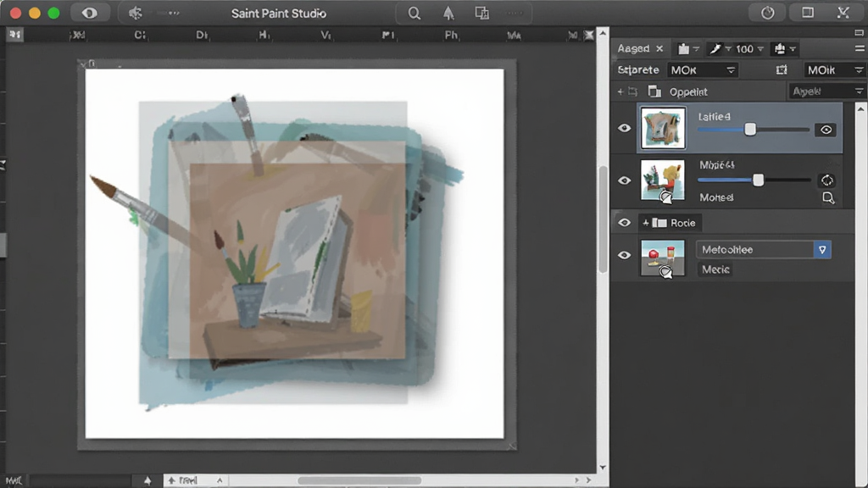Viewport: 868px width, 488px height.
Task: Click the ruler corner icon at top left
Action: pos(15,35)
